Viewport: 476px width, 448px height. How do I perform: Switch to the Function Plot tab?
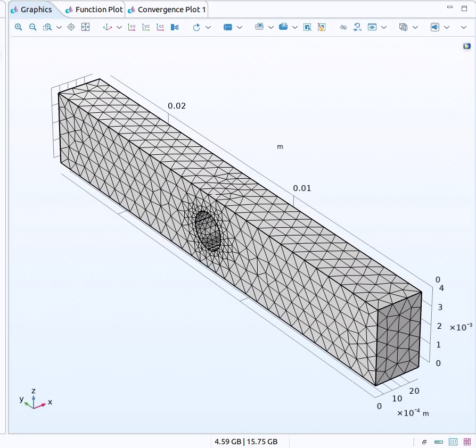click(x=94, y=10)
